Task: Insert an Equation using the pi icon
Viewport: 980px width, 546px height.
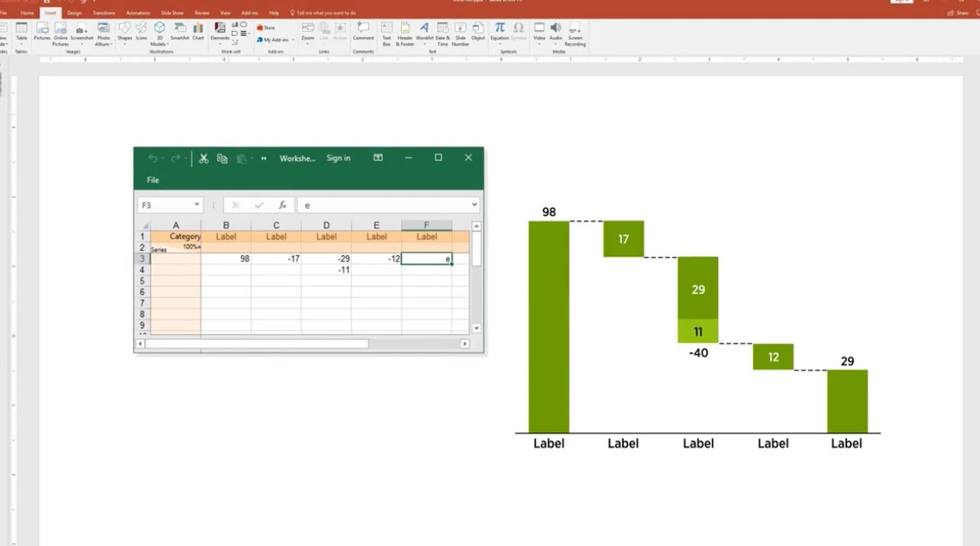Action: click(500, 30)
